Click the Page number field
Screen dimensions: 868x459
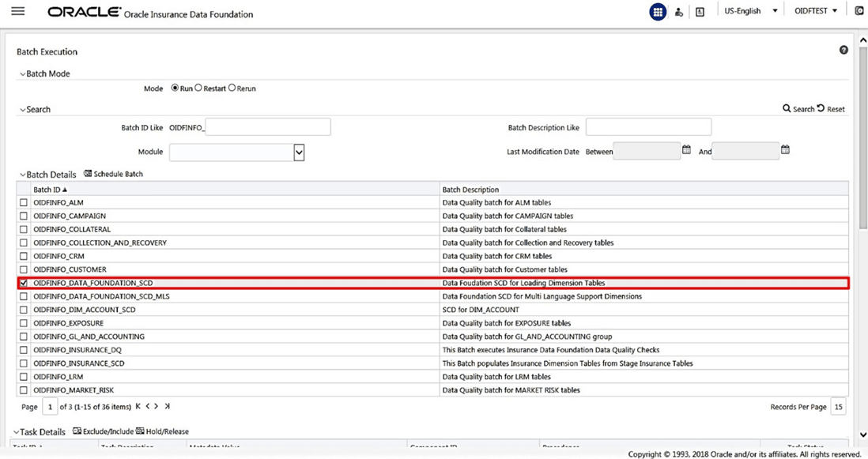tap(50, 406)
